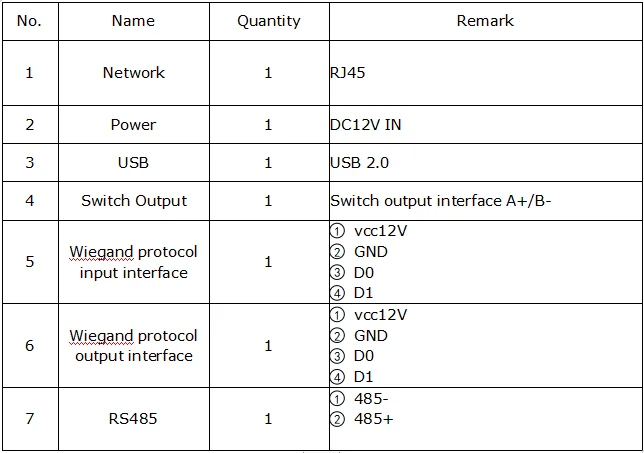This screenshot has height=453, width=644.
Task: Click "vcc12V" in Wiegand input row
Action: [x=380, y=230]
